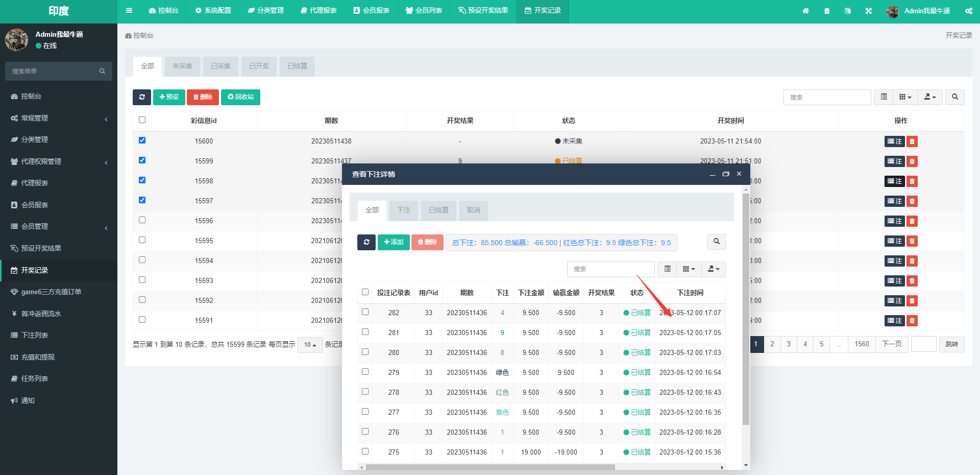Click the green 预设 button

pos(169,97)
